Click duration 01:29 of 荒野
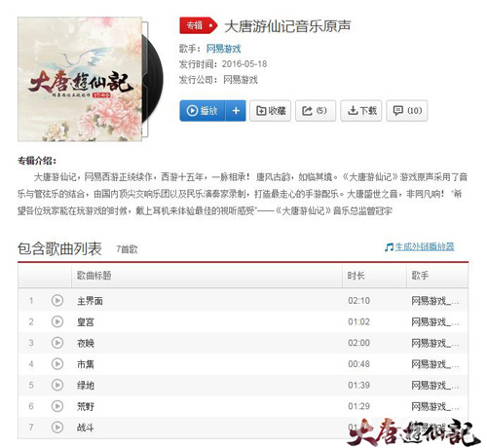Screen dimensions: 487x448 click(358, 406)
